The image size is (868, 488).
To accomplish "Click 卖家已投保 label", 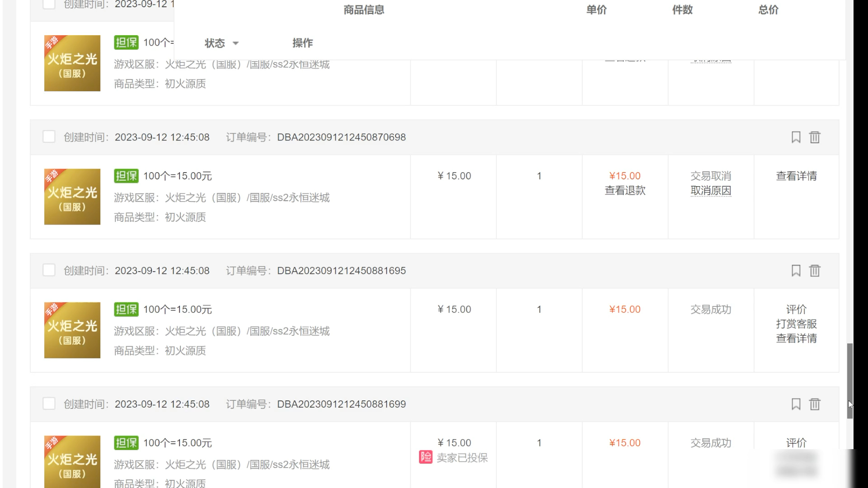I will (x=462, y=457).
